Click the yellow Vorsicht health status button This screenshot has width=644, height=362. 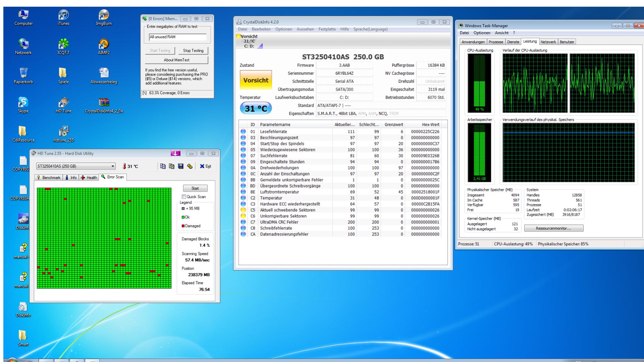coord(256,80)
